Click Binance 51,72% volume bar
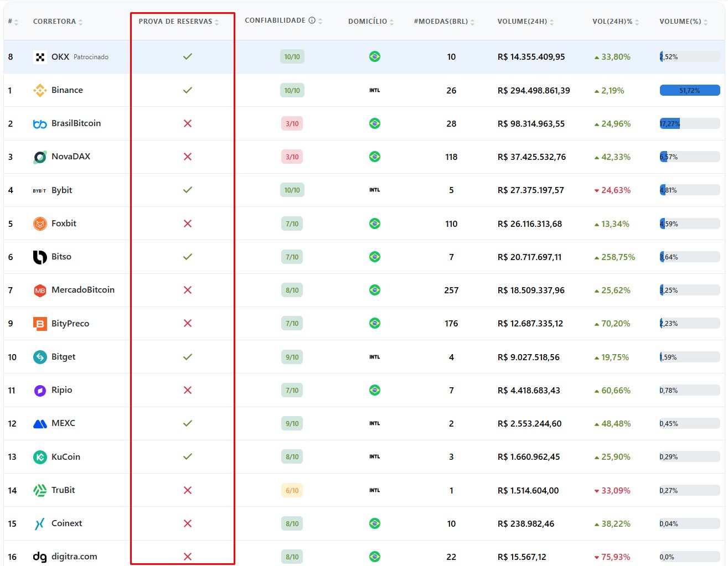Viewport: 728px width, 566px height. pyautogui.click(x=689, y=90)
